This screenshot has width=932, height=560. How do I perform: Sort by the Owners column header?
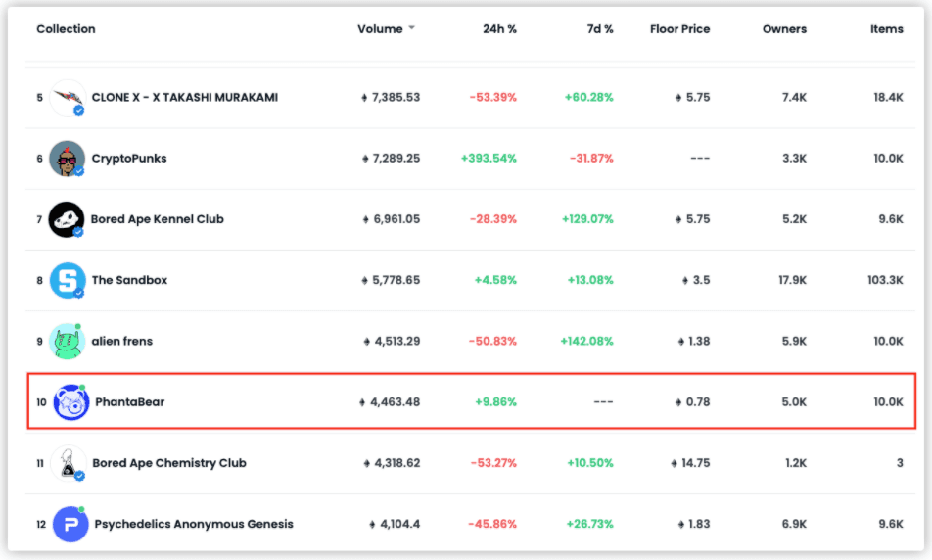coord(784,29)
